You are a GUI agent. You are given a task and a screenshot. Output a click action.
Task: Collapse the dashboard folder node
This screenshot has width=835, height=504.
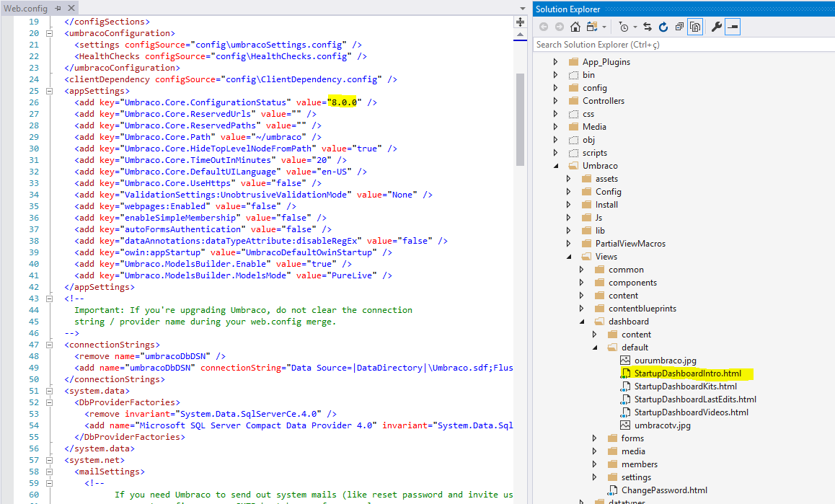point(582,322)
